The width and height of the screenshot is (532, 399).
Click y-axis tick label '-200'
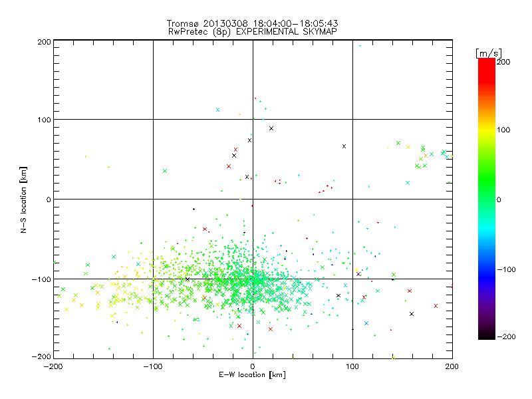[41, 356]
